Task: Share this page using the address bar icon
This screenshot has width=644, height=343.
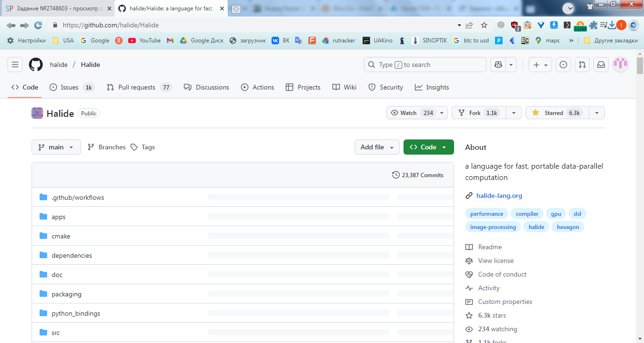Action: [469, 25]
